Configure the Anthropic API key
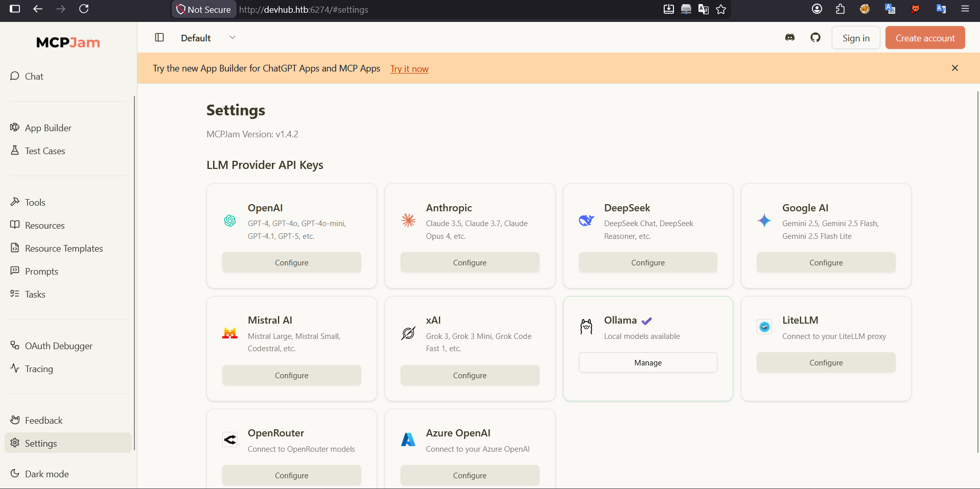980x489 pixels. pyautogui.click(x=470, y=262)
